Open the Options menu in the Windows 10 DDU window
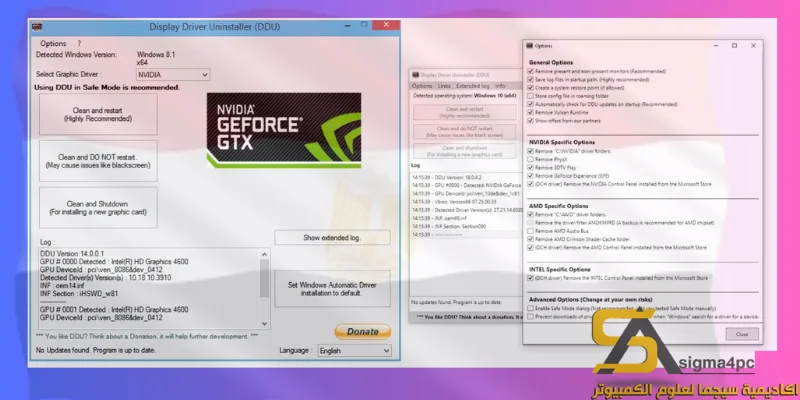Screen dimensions: 800x400 (x=422, y=86)
